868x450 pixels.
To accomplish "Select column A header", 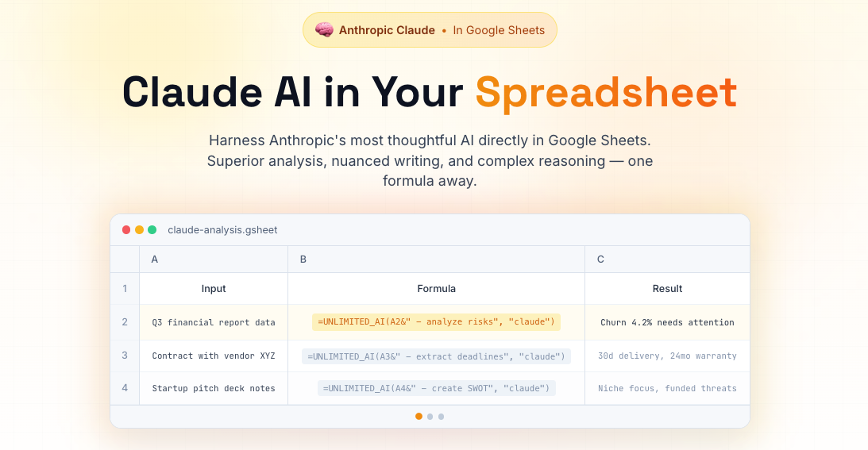I will pos(214,259).
